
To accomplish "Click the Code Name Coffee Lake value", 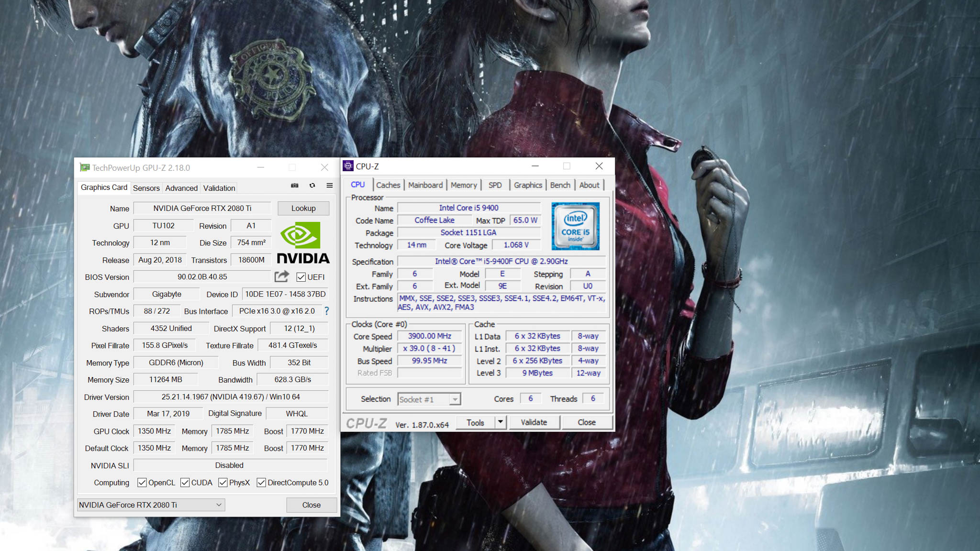I will [x=434, y=220].
